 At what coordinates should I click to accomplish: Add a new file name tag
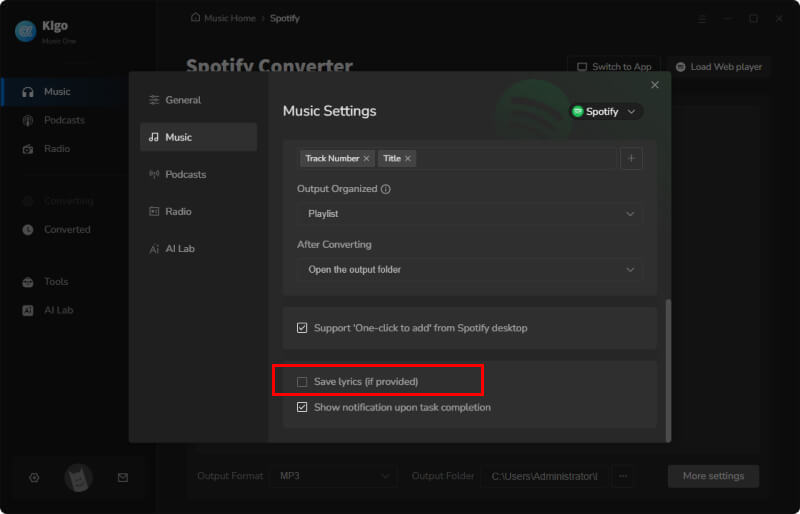click(x=631, y=158)
